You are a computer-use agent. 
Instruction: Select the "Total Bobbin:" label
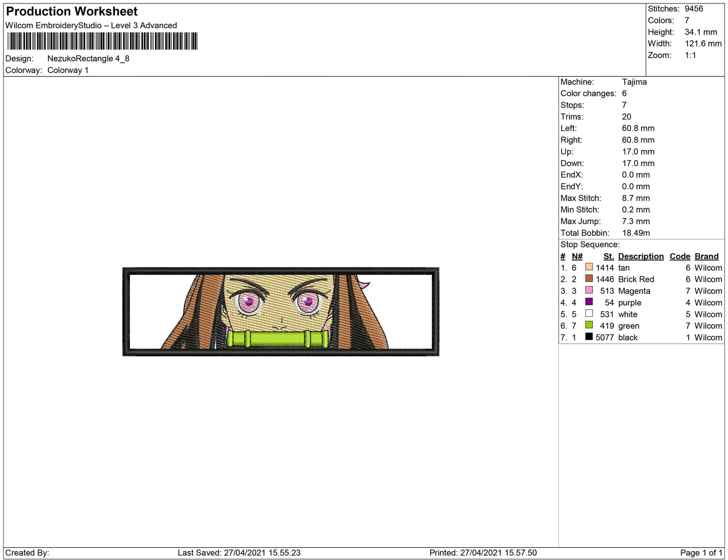[585, 233]
